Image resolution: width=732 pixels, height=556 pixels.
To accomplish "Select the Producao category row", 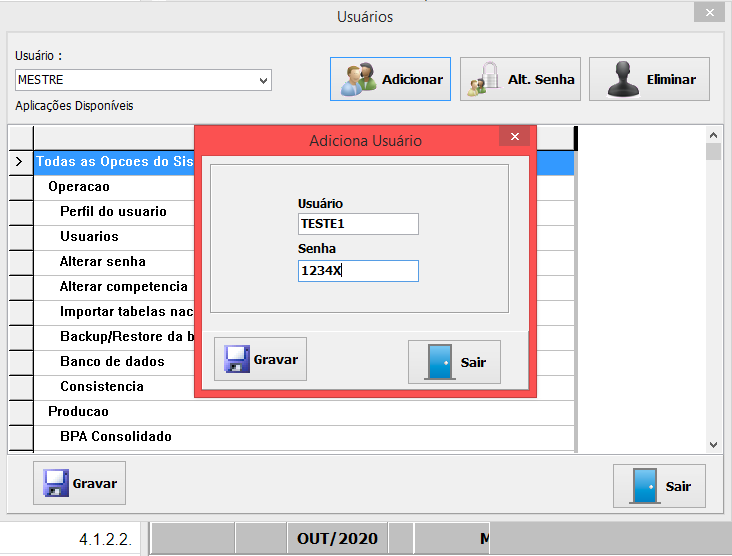I will pyautogui.click(x=78, y=411).
